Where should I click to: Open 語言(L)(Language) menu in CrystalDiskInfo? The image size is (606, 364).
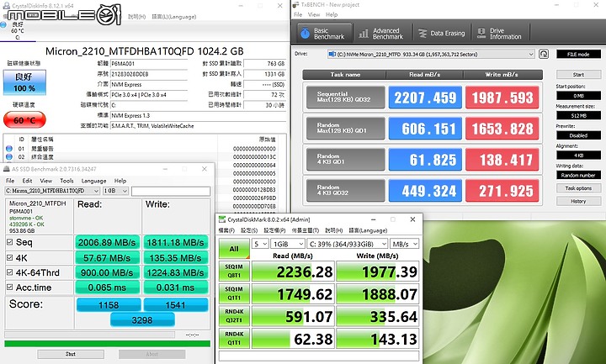(173, 17)
